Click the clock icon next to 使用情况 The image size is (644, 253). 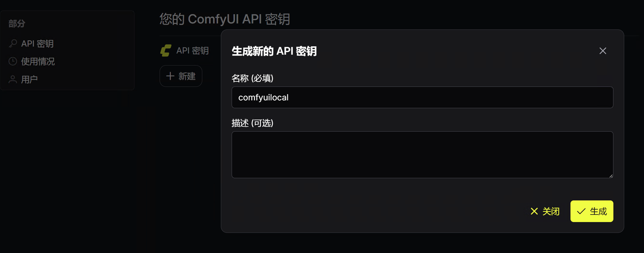pyautogui.click(x=13, y=61)
